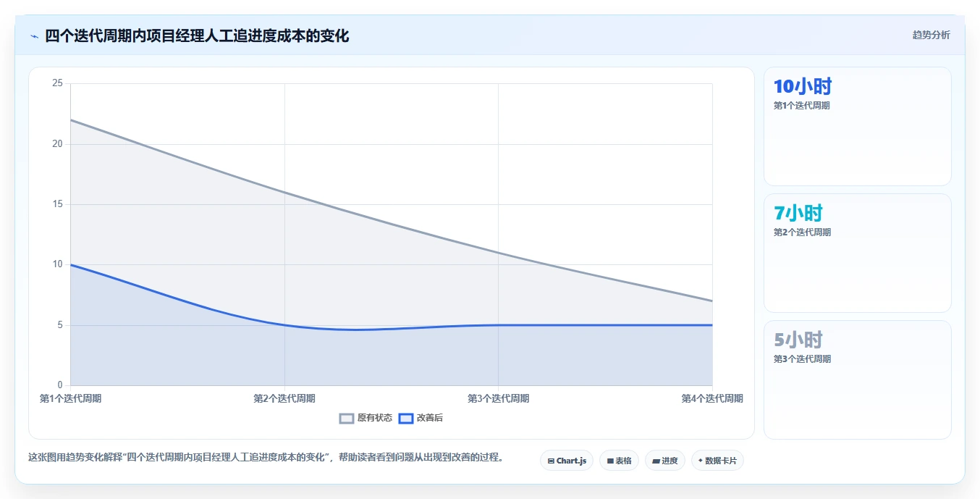Click the 第2个迭代周期 x-axis label
The height and width of the screenshot is (499, 980).
(x=284, y=398)
